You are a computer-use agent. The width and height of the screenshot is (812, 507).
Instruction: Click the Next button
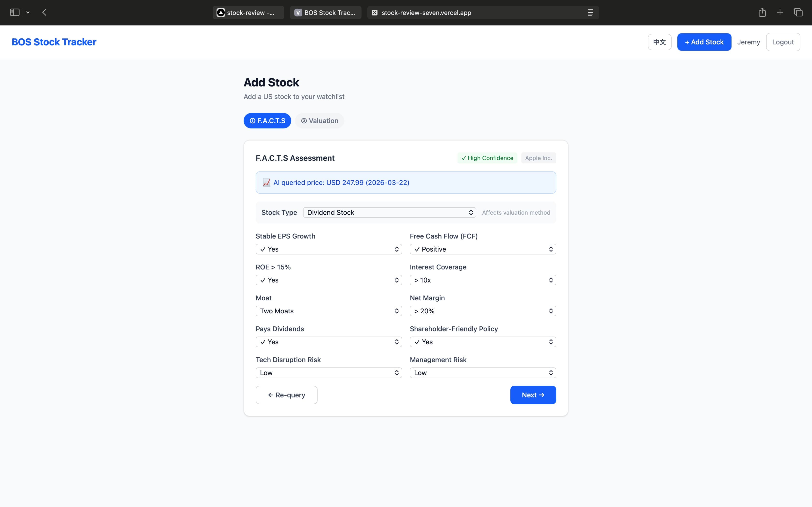533,395
